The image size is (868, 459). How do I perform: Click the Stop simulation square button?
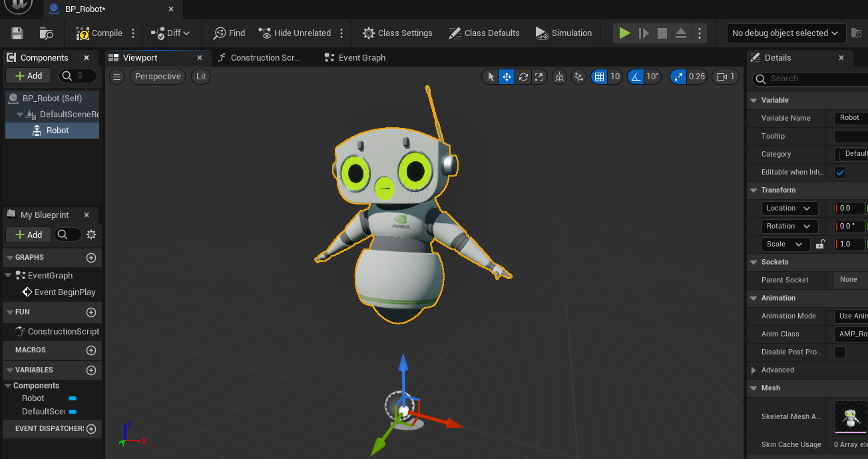click(x=662, y=33)
